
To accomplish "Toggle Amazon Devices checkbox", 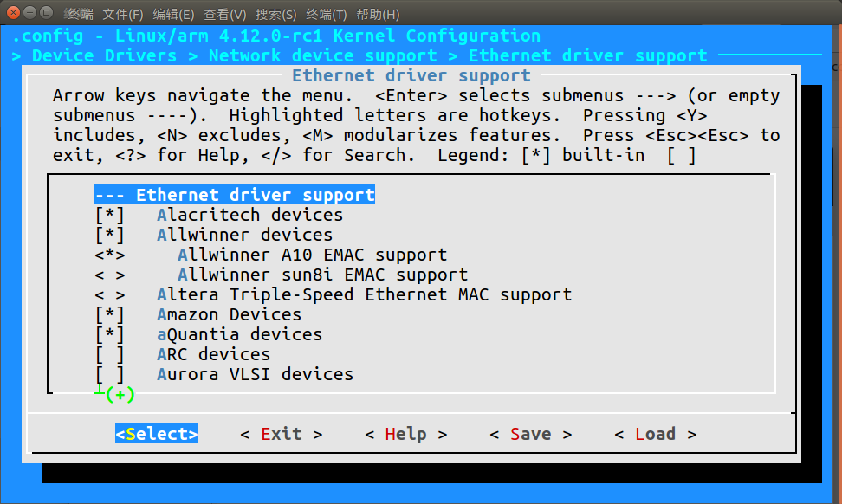I will (x=109, y=314).
